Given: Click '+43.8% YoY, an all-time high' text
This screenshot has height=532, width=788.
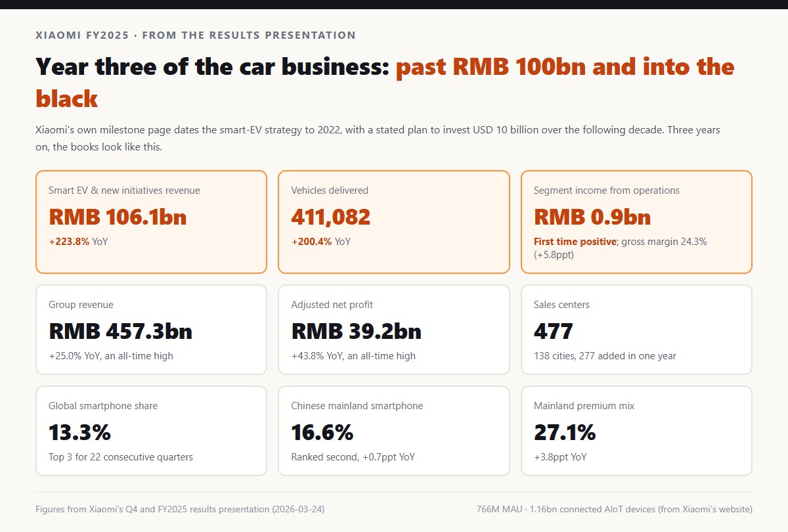Looking at the screenshot, I should point(353,356).
